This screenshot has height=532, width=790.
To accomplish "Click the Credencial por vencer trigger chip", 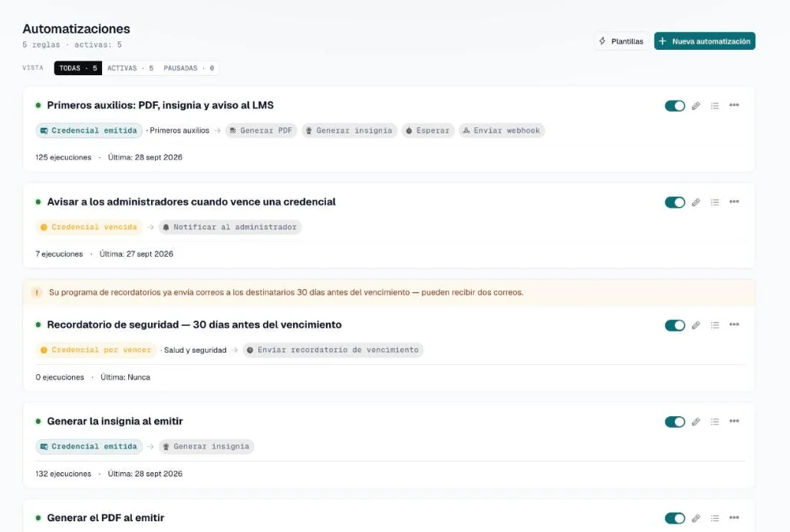I will click(x=96, y=350).
